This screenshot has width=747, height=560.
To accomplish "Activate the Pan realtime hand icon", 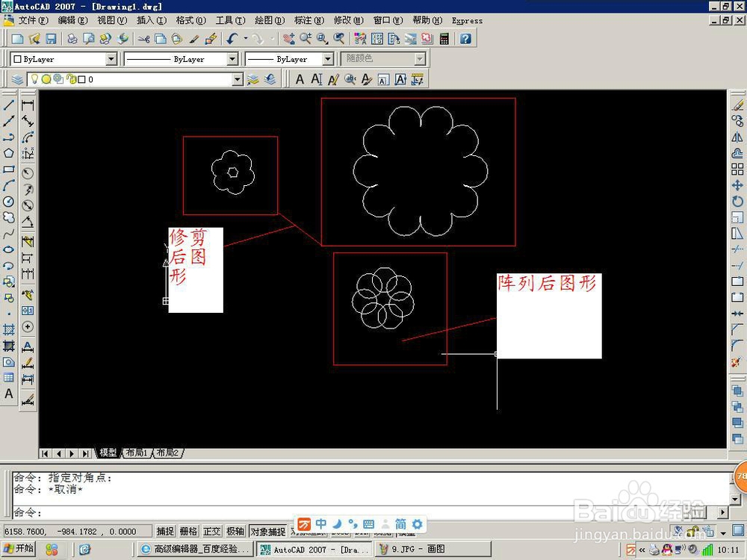I will (288, 39).
